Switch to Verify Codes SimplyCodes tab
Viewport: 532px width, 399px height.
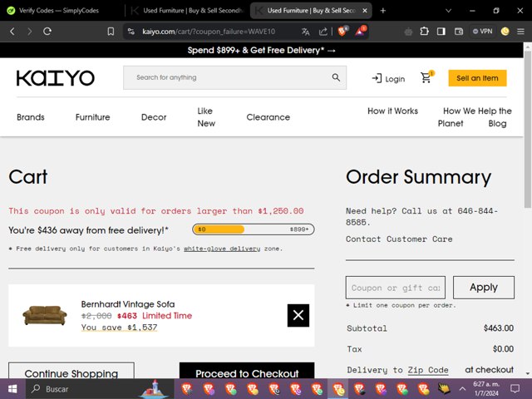pos(59,11)
